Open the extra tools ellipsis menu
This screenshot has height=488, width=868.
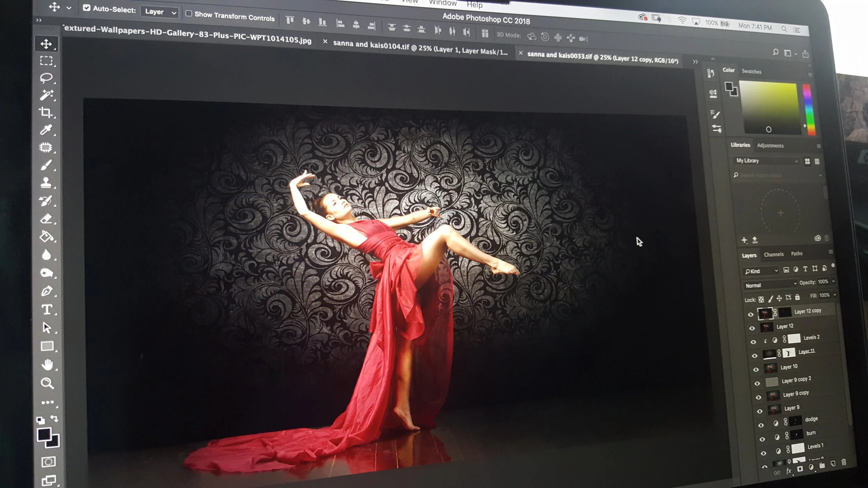(x=48, y=403)
